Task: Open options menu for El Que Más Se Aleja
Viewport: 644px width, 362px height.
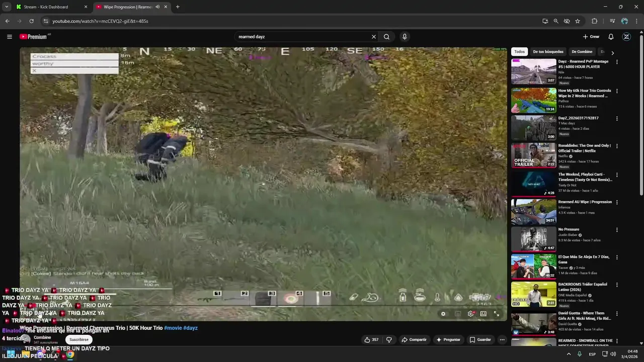Action: pos(617,257)
